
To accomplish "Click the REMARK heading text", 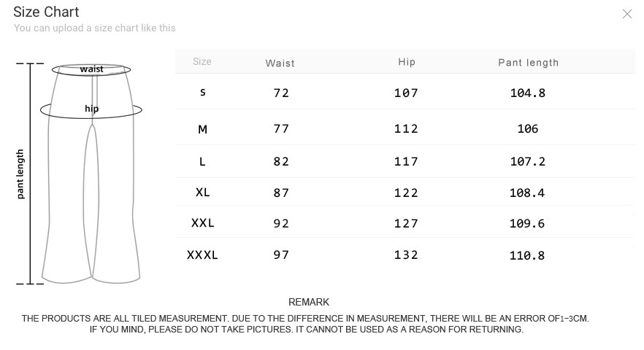I will [x=309, y=302].
